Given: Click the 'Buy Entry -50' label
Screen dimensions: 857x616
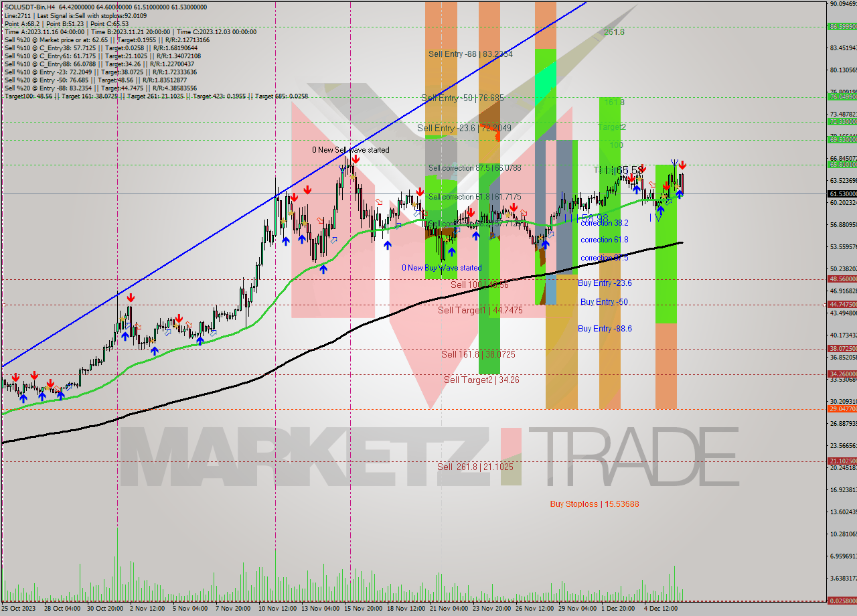Looking at the screenshot, I should pos(604,302).
